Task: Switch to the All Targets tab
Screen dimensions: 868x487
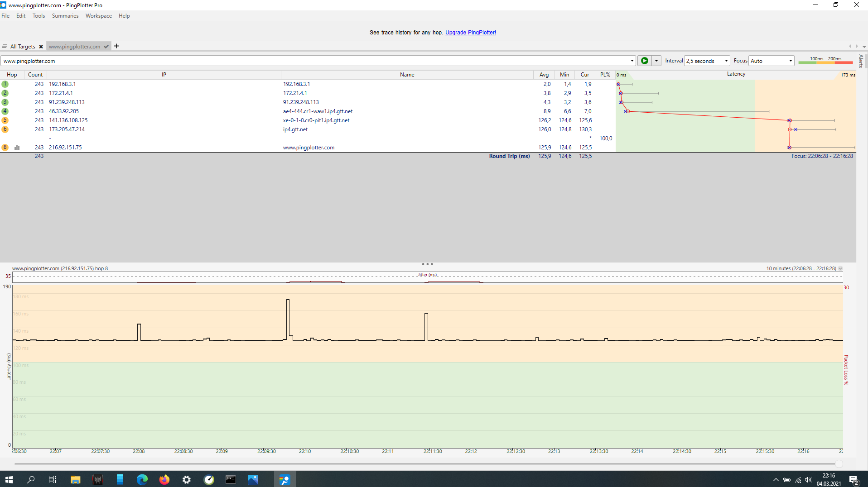Action: coord(23,47)
